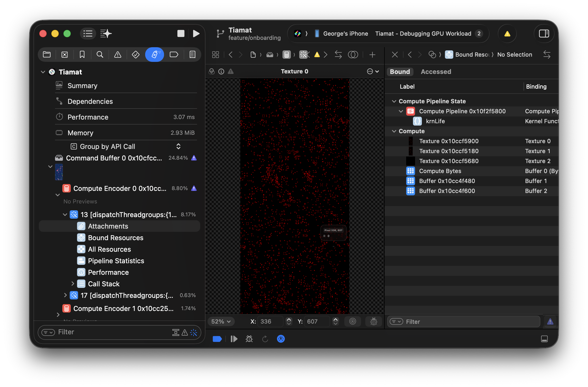Toggle breakpoints activation blue tag
588x387 pixels.
click(x=217, y=339)
